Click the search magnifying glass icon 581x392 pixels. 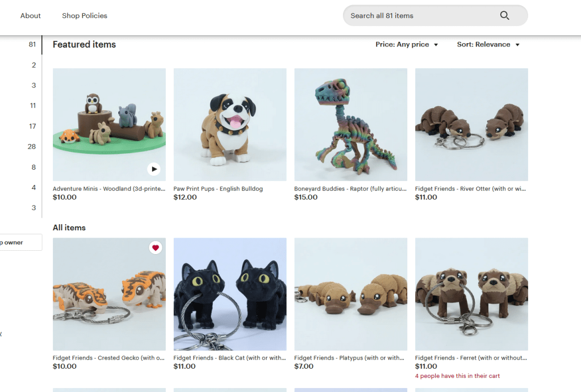coord(504,16)
